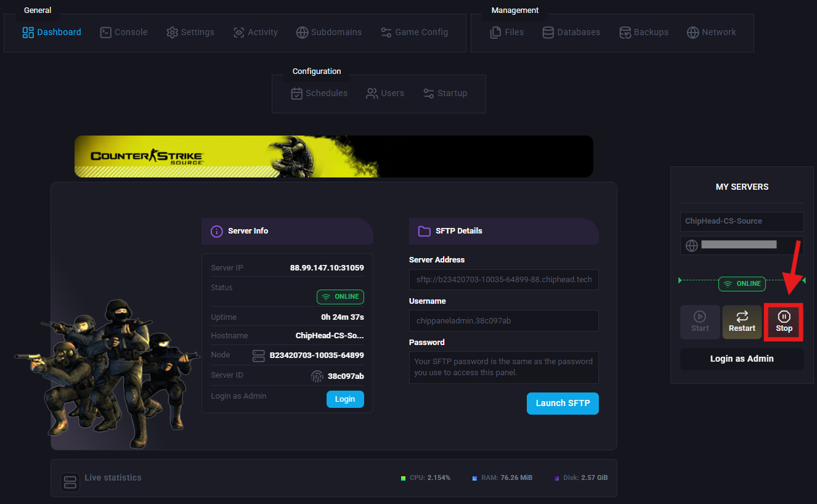The height and width of the screenshot is (504, 817).
Task: Click the RAM blue legend square
Action: pyautogui.click(x=475, y=478)
